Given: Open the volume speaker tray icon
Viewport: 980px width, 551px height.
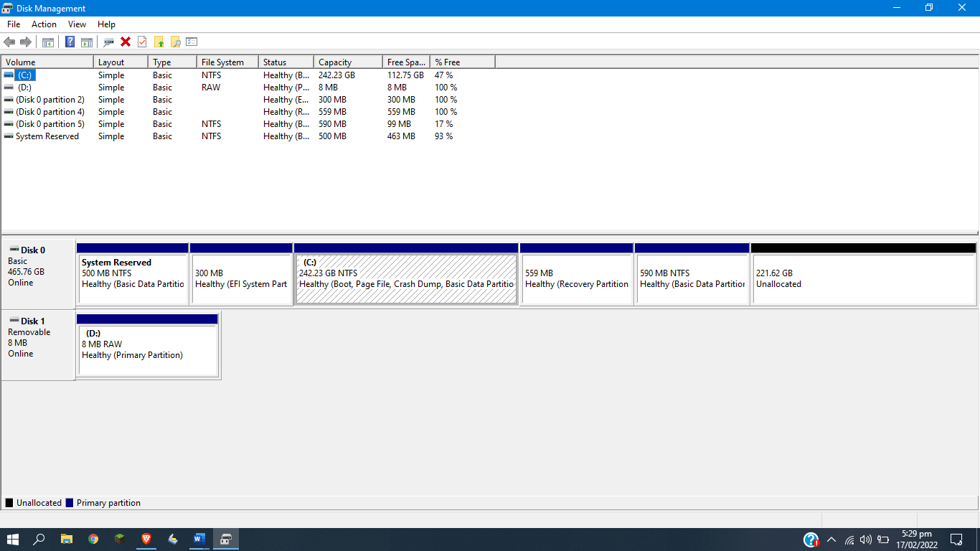Looking at the screenshot, I should click(x=865, y=540).
